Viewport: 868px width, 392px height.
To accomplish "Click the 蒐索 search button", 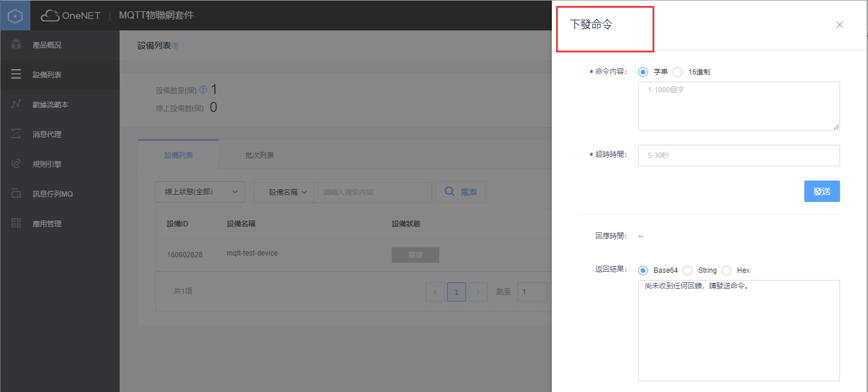I will (461, 192).
